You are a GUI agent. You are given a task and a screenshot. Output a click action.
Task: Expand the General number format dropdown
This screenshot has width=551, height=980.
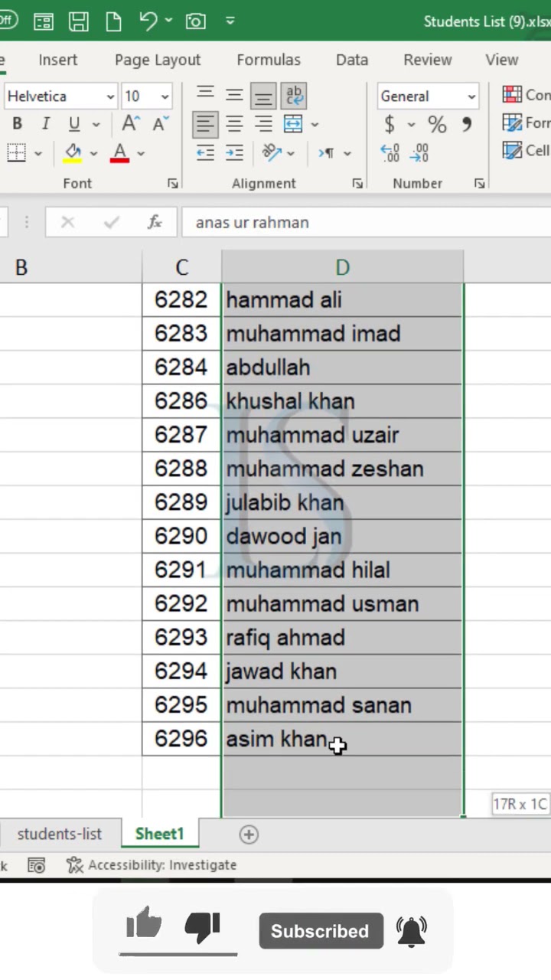[471, 96]
